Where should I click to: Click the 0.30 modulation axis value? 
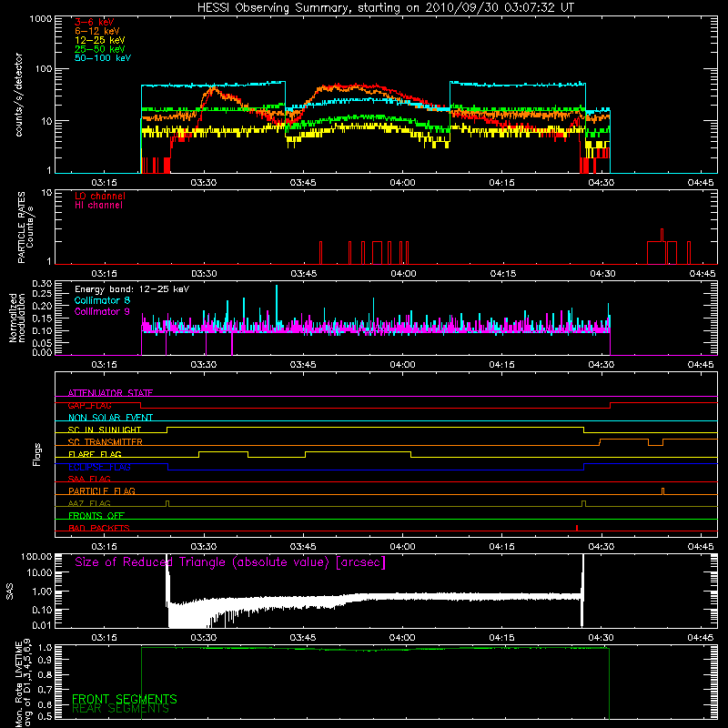pyautogui.click(x=42, y=283)
